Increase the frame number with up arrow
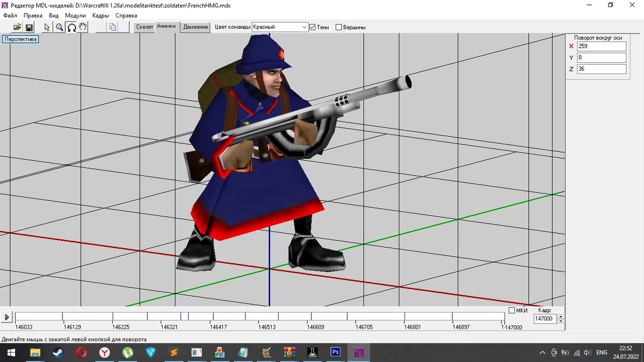This screenshot has height=362, width=644. [561, 316]
